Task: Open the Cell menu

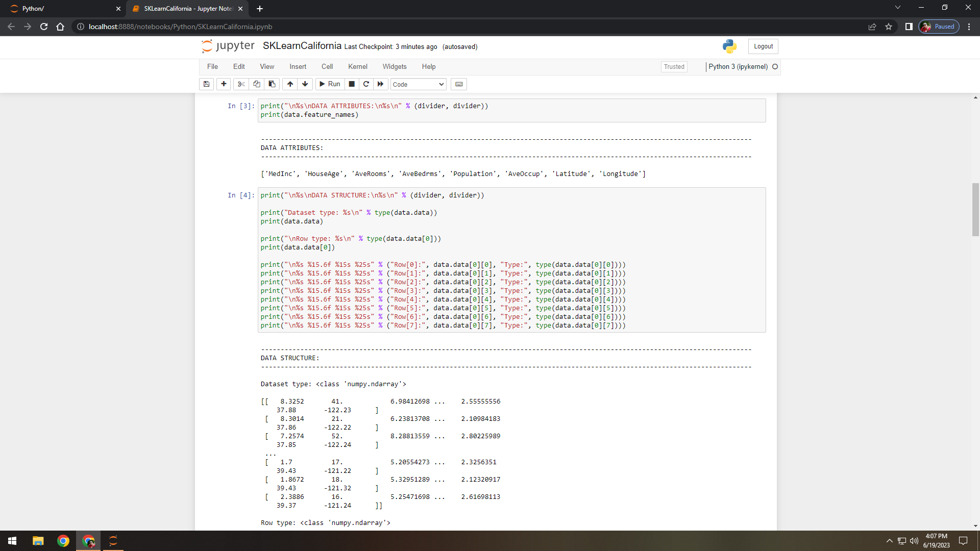Action: [327, 67]
